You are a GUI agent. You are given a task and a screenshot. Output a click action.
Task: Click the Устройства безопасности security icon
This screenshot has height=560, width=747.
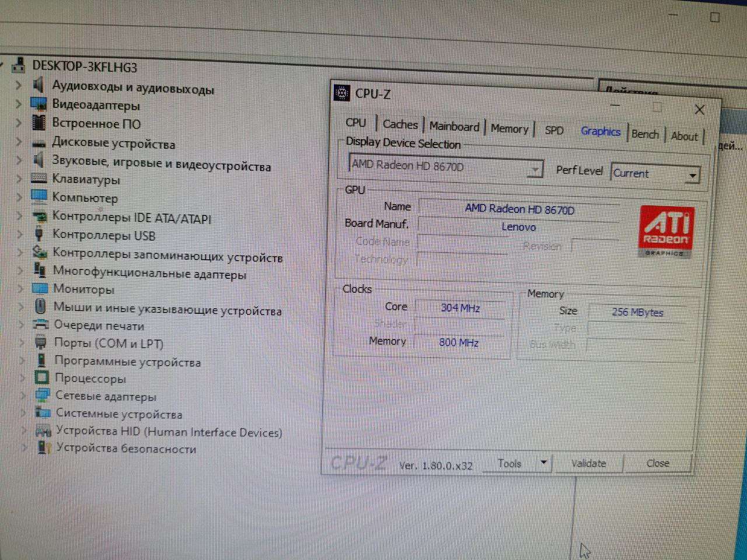[x=43, y=448]
